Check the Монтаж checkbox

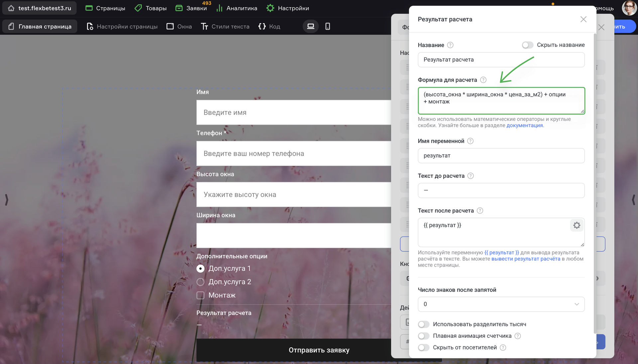coord(200,295)
